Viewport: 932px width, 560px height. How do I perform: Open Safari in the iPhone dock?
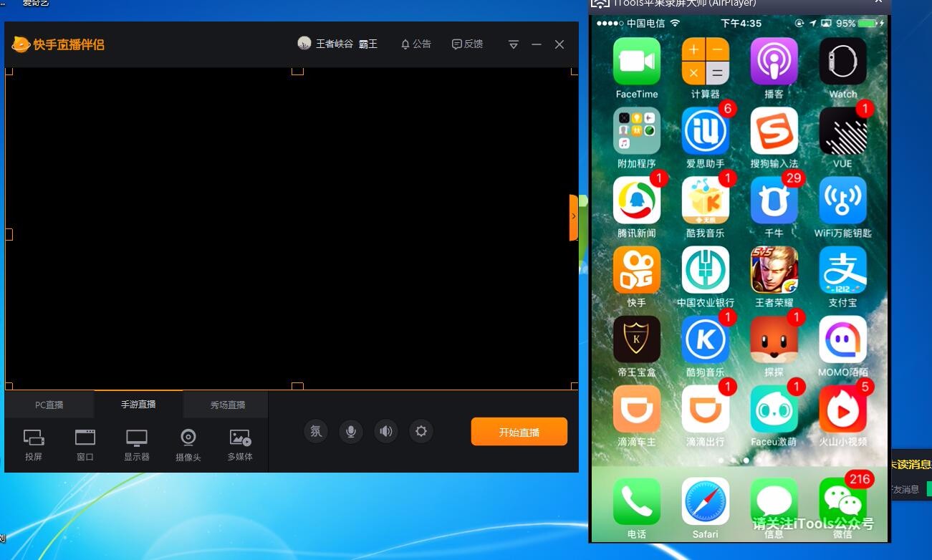click(x=706, y=501)
